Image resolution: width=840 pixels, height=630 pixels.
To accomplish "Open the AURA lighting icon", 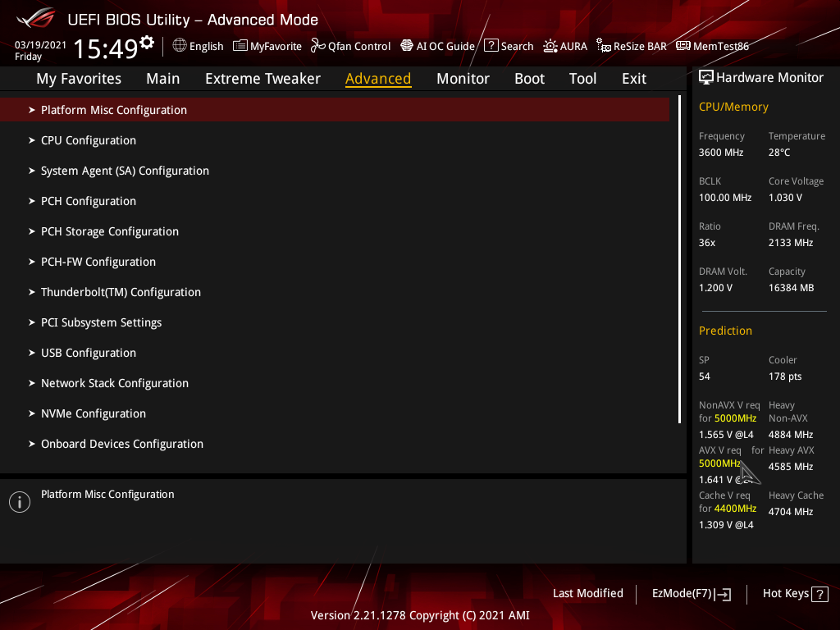I will [x=550, y=46].
